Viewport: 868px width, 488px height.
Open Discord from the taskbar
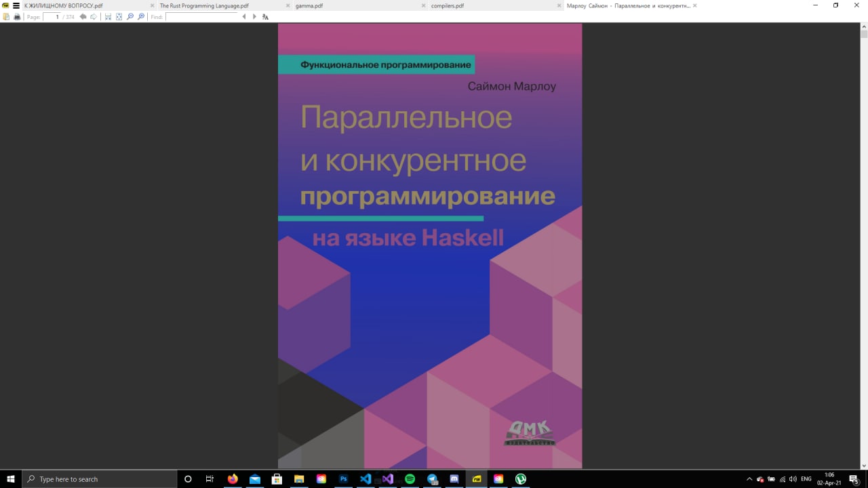454,479
